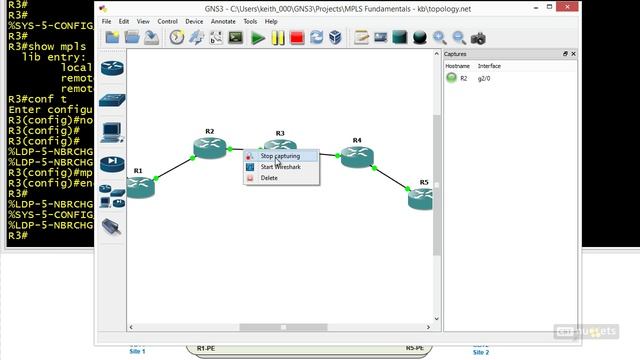Open the File menu
Screen dimensions: 640x360
[x=107, y=21]
